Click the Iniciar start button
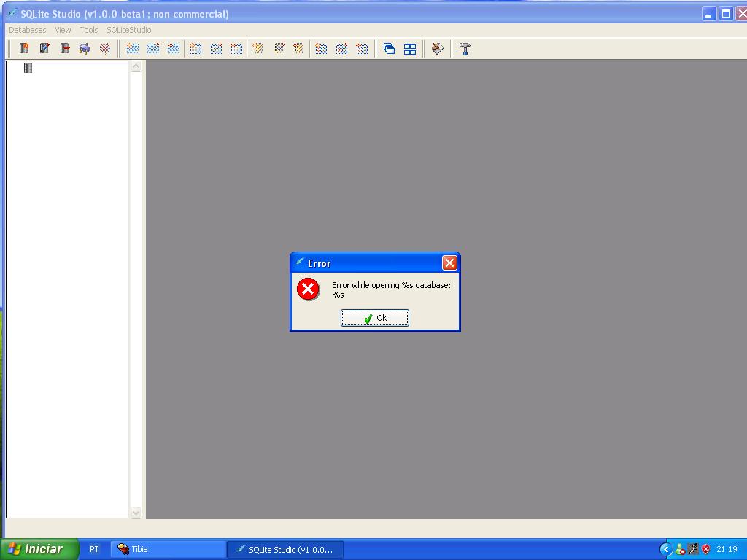The image size is (747, 560). (39, 549)
